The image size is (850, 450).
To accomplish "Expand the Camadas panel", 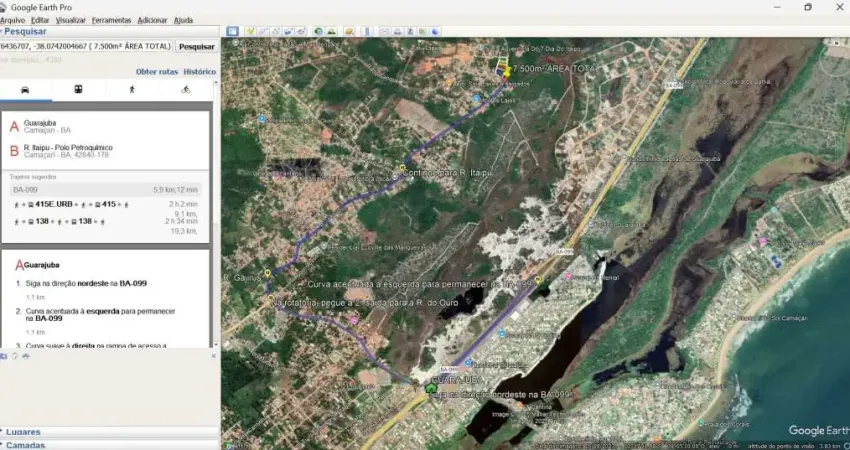I will [26, 445].
